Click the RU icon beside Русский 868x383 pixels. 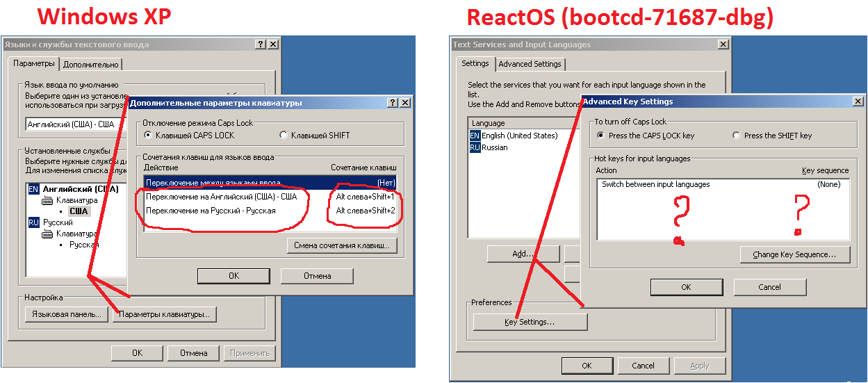pos(33,222)
